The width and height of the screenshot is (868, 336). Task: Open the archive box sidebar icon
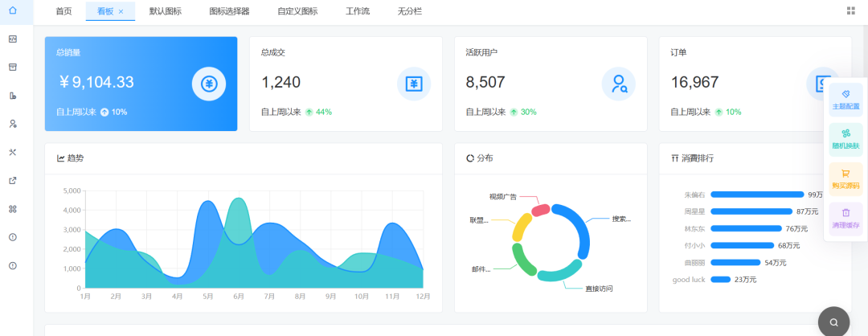pos(13,67)
